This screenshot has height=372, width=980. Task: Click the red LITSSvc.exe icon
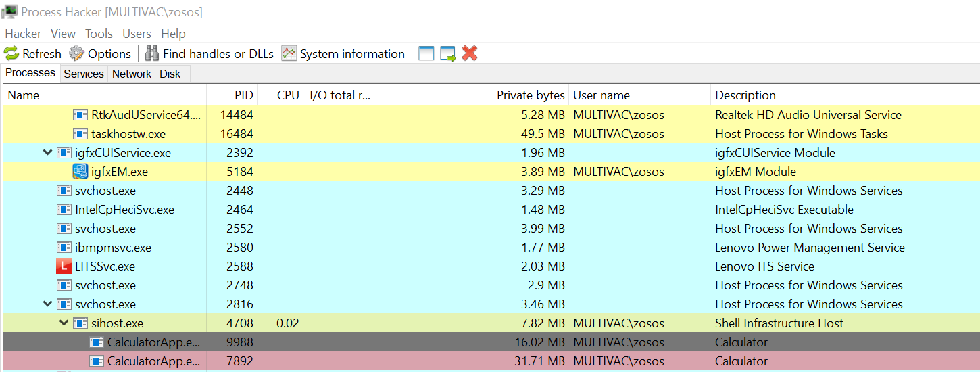(64, 266)
